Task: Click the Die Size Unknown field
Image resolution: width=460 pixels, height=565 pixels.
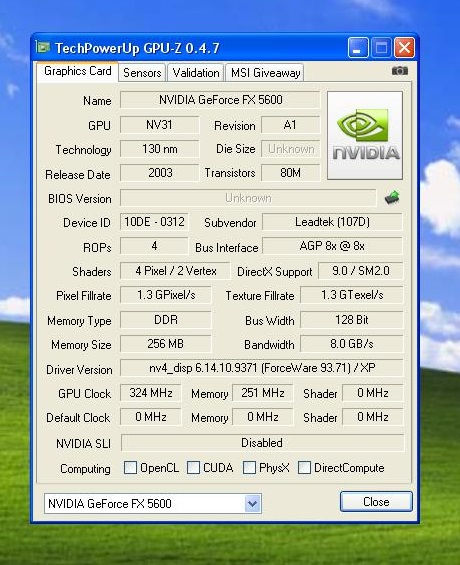Action: (290, 149)
